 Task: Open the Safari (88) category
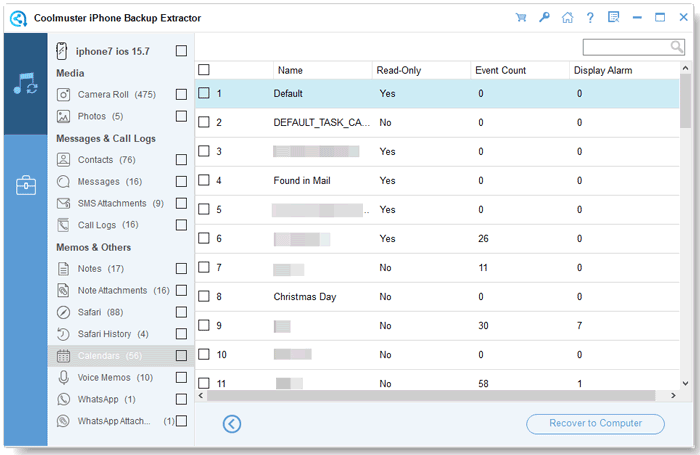coord(100,312)
